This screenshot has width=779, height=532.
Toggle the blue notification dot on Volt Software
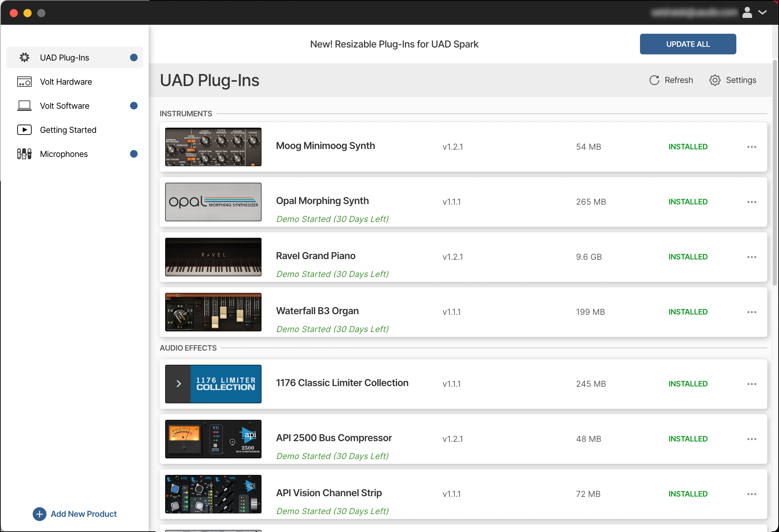pyautogui.click(x=134, y=106)
